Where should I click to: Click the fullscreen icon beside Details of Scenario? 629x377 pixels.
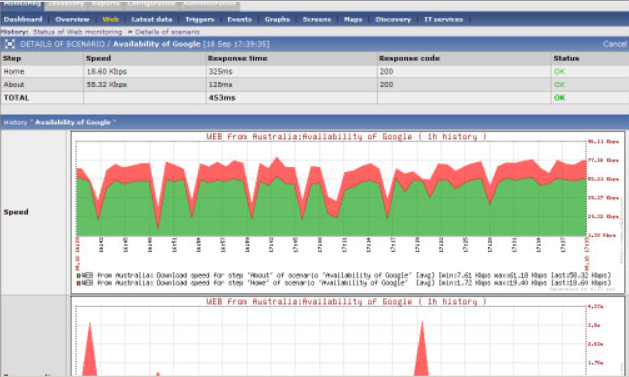tap(10, 44)
